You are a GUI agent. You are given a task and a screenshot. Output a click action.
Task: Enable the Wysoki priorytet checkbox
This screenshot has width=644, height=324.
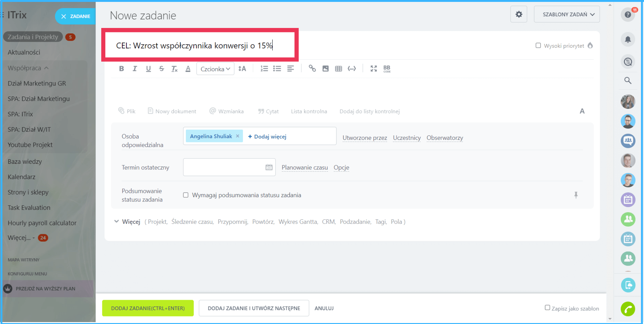pos(538,46)
